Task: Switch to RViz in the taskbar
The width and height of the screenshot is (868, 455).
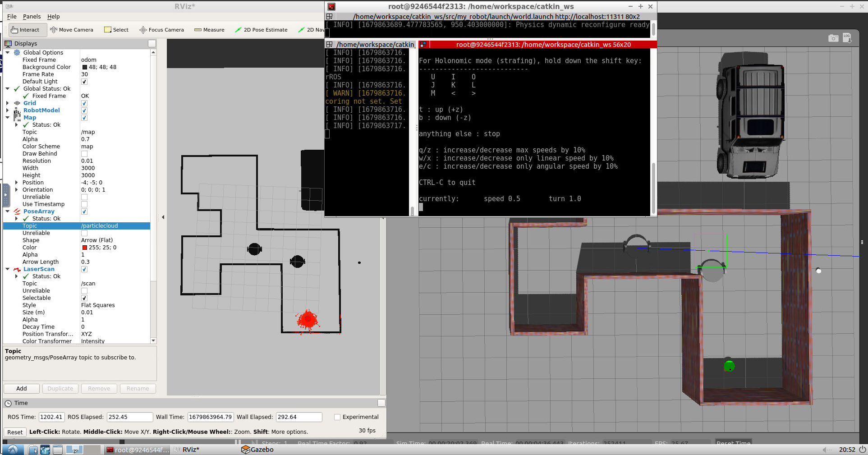Action: (187, 450)
